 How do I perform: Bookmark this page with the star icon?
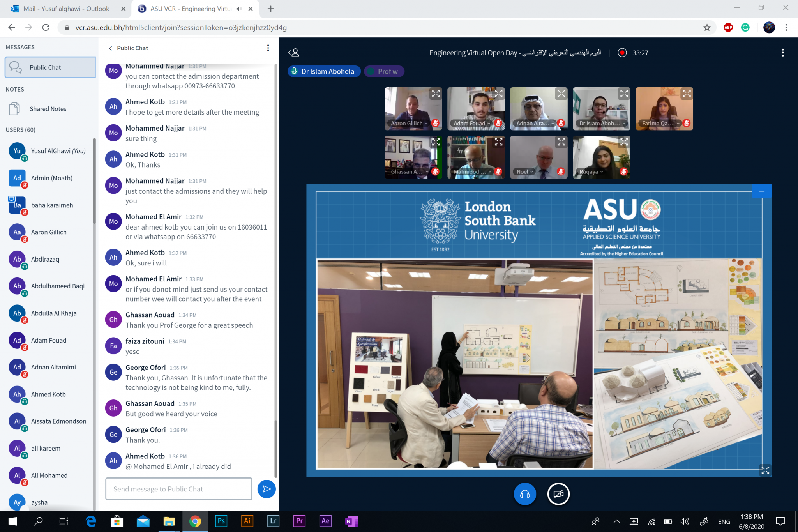pos(707,27)
